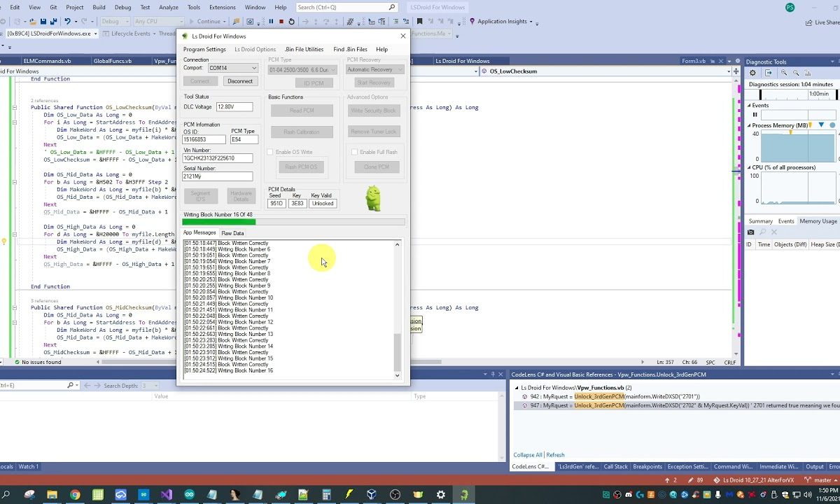
Task: Expand the OS_LowChecksum member dropdown
Action: tap(728, 71)
